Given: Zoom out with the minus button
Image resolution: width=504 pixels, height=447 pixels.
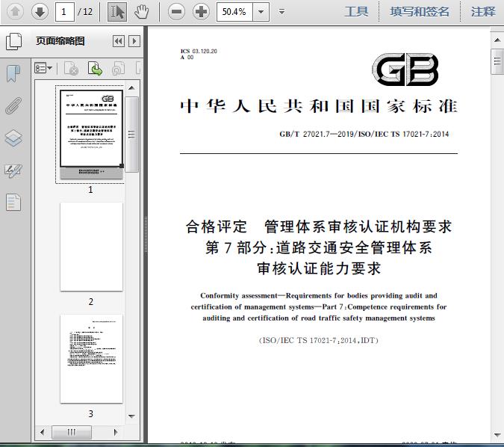Looking at the screenshot, I should pyautogui.click(x=176, y=12).
